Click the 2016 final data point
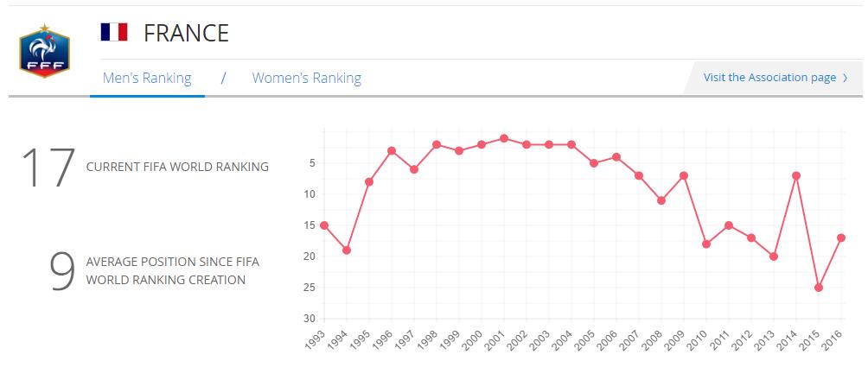 tap(841, 237)
